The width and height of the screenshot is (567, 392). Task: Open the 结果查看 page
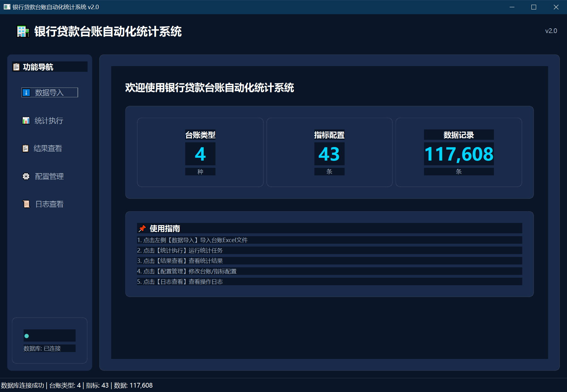click(48, 148)
